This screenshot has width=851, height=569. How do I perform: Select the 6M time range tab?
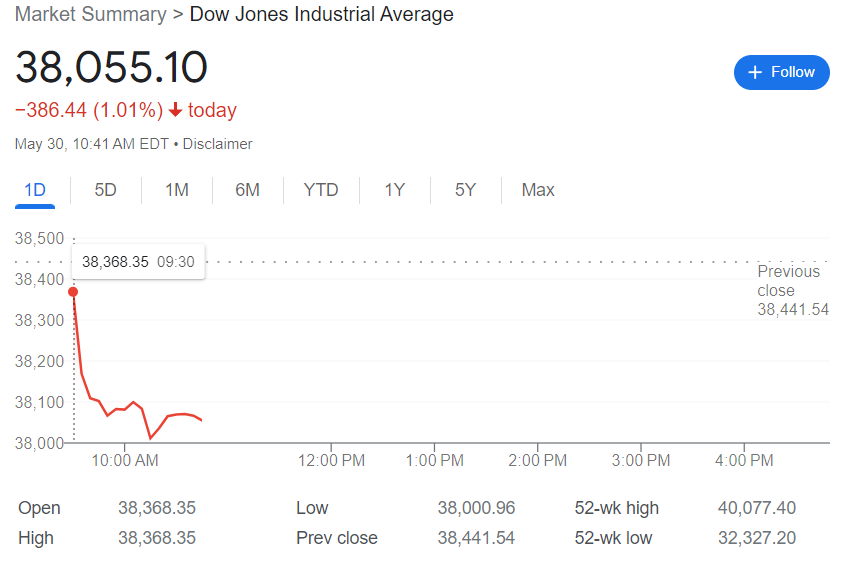(x=248, y=190)
